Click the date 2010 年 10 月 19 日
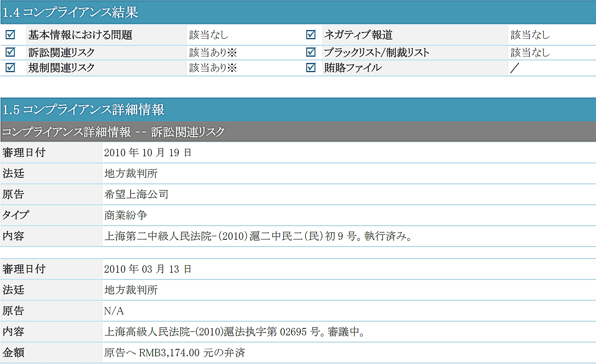 click(x=148, y=153)
